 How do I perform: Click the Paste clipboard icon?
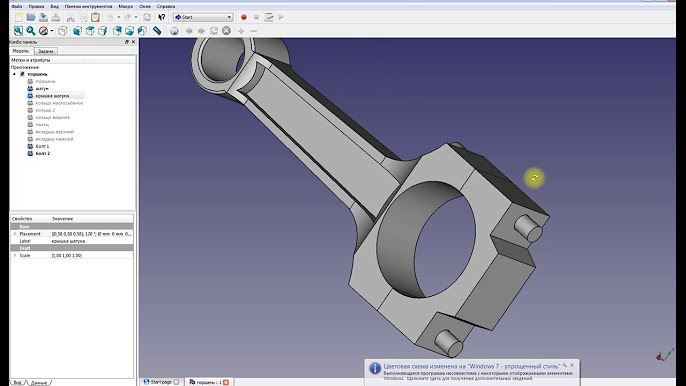[x=95, y=17]
